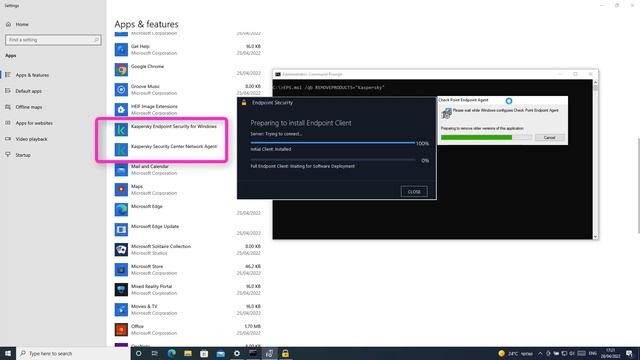640x360 pixels.
Task: Click the Initial Client 100% progress bar
Action: [333, 143]
